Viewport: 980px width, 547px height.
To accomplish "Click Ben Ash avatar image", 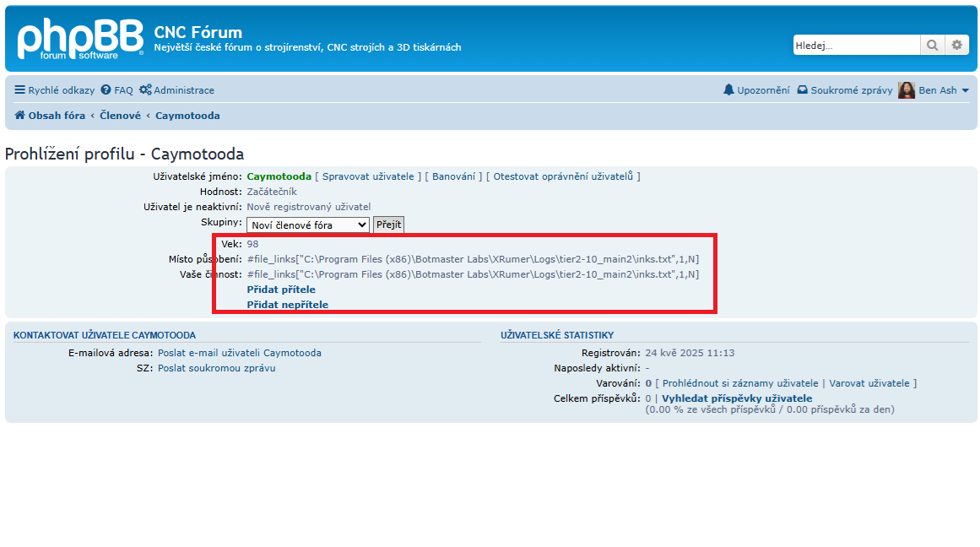I will (907, 90).
